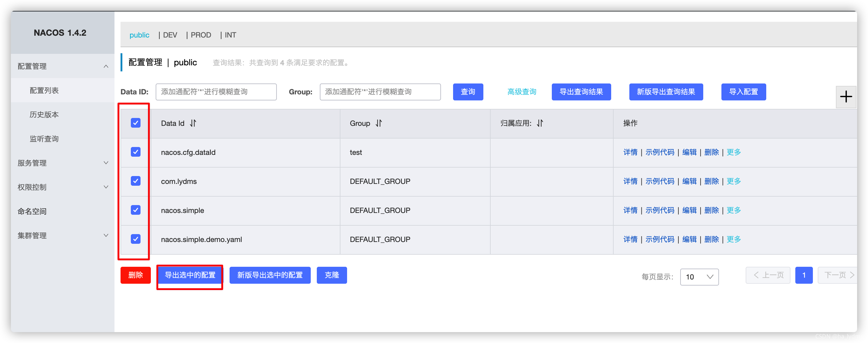Screen dimensions: 868x343
Task: Sort the table by Data Id column
Action: 193,123
